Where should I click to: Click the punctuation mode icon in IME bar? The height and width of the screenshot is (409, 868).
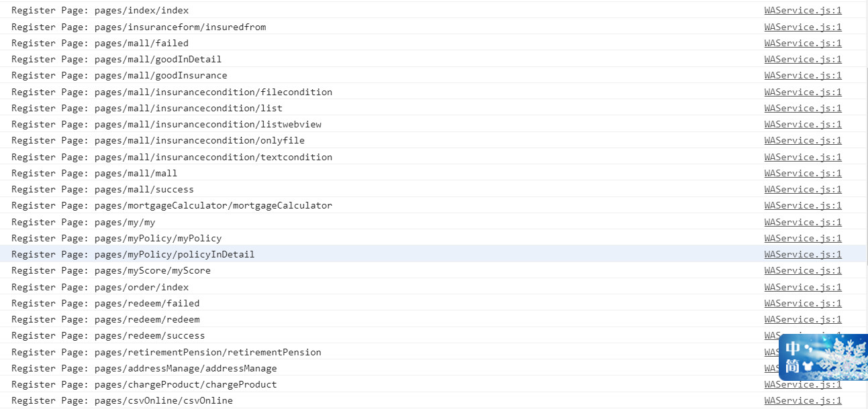click(x=808, y=349)
